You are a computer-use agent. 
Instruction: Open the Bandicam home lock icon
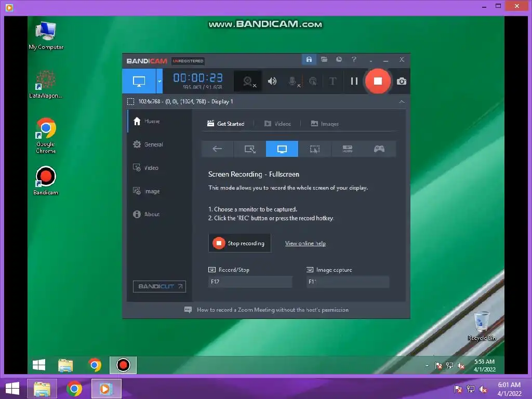tap(309, 60)
